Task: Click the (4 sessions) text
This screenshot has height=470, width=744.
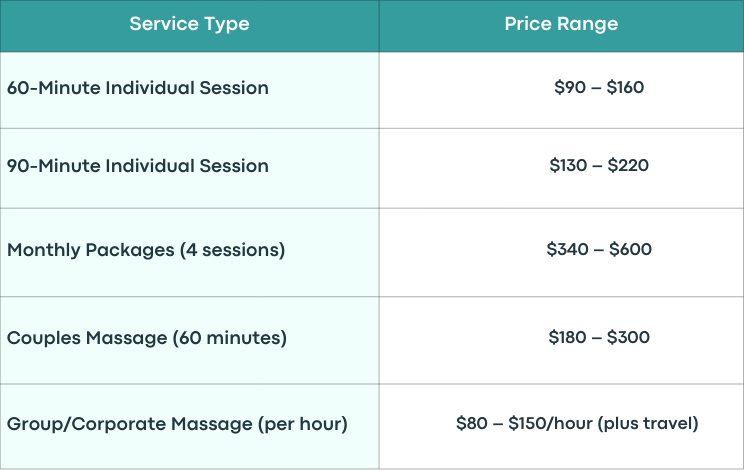Action: (232, 250)
